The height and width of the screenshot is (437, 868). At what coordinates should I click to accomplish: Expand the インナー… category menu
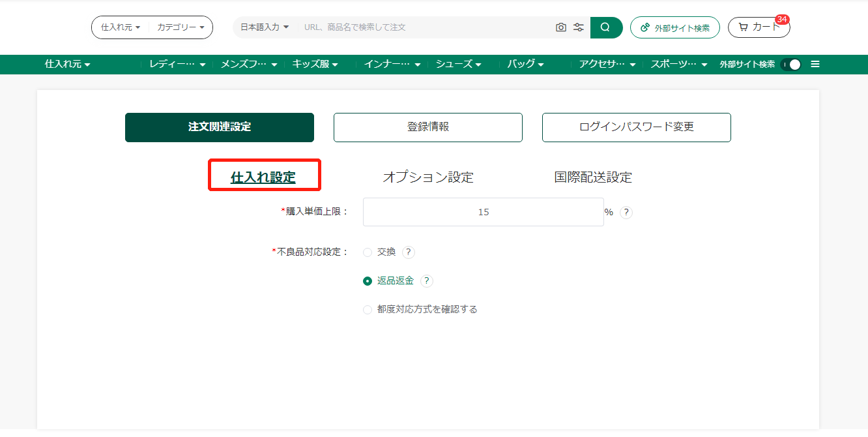392,65
